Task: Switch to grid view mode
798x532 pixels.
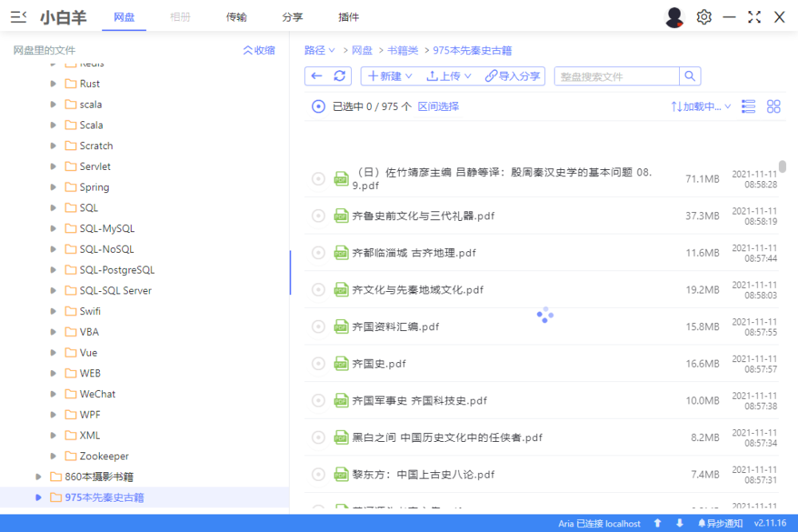Action: coord(773,106)
